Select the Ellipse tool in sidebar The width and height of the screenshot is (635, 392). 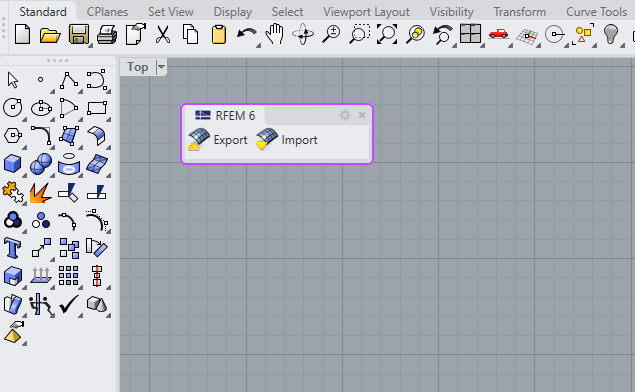pyautogui.click(x=41, y=108)
